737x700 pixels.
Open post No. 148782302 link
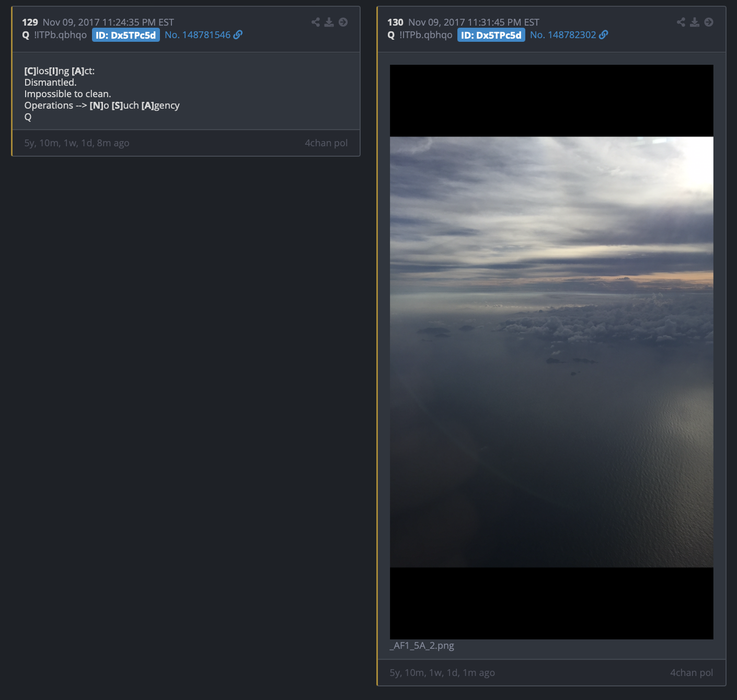pyautogui.click(x=563, y=34)
